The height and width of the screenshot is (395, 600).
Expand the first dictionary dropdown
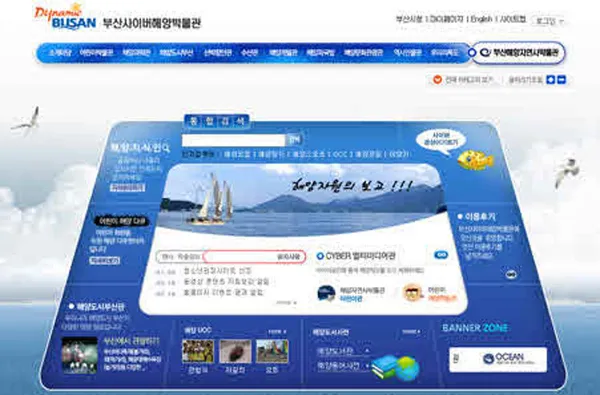[x=343, y=350]
